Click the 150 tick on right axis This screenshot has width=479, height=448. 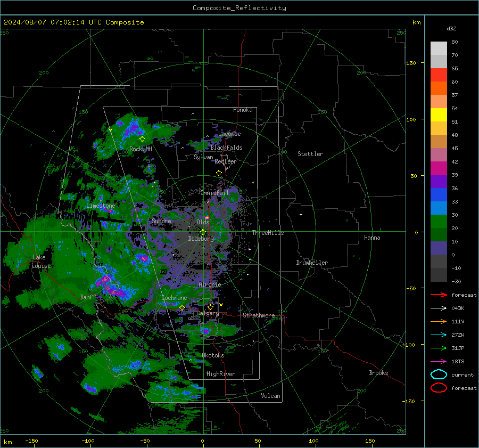[x=411, y=63]
